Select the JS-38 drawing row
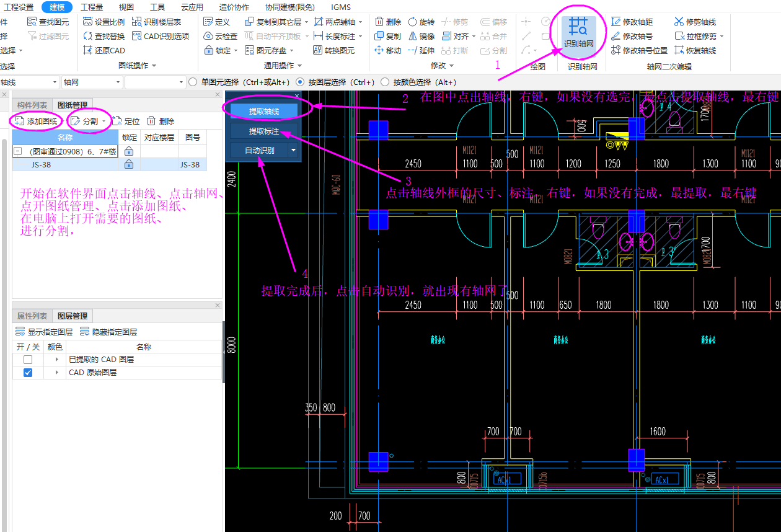The width and height of the screenshot is (781, 532). coord(110,164)
